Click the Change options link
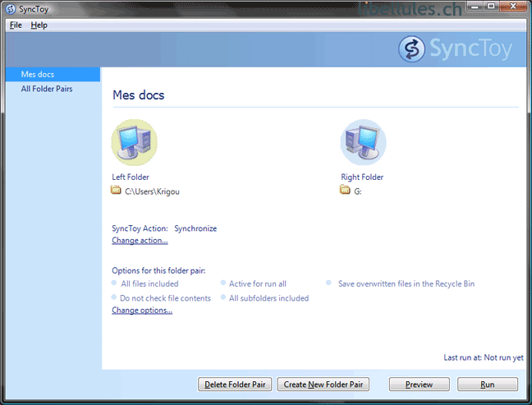This screenshot has height=405, width=532. [142, 311]
